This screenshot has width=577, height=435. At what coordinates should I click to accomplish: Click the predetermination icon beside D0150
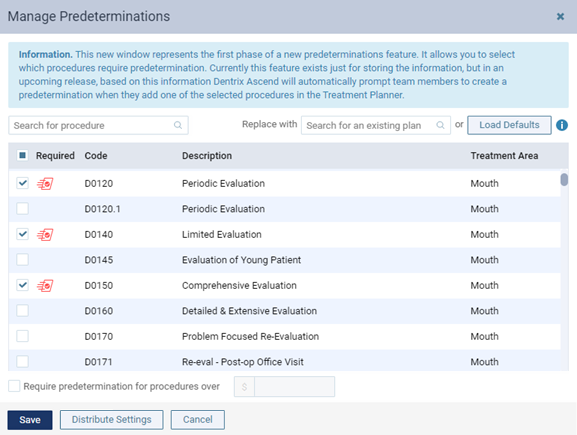click(45, 286)
